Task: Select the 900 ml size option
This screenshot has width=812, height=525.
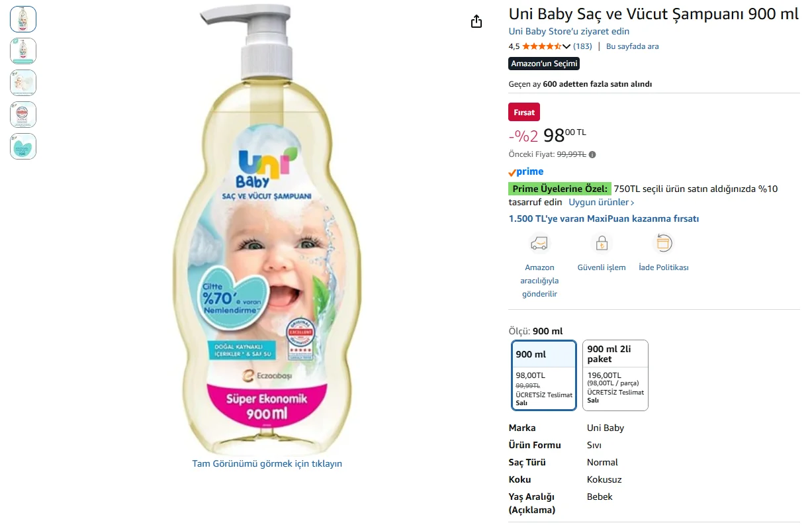Action: point(544,375)
